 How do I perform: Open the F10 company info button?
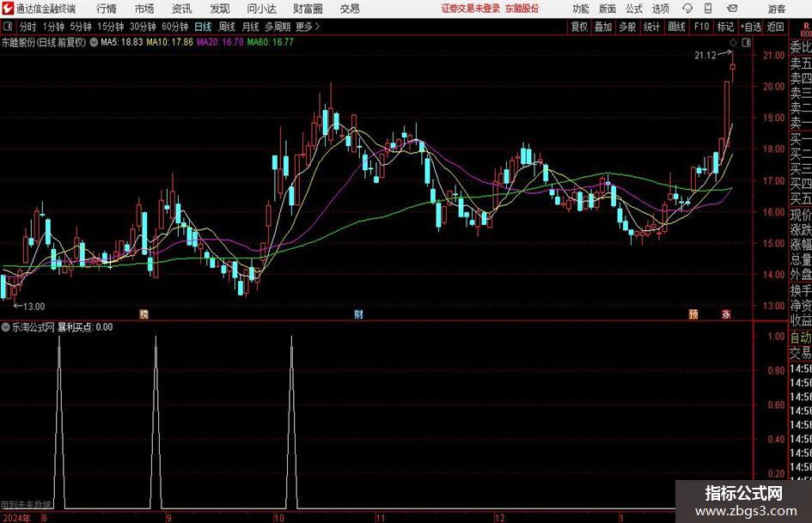pos(702,27)
